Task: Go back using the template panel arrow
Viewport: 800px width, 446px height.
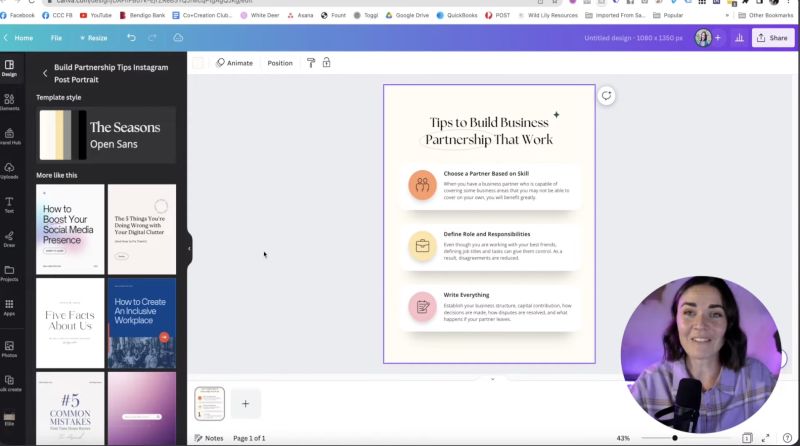Action: (45, 73)
